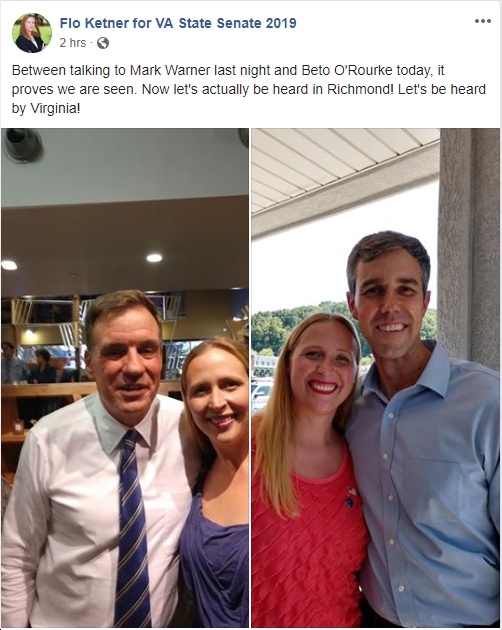Open the Flo Ketner page profile picture
The width and height of the screenshot is (502, 630).
point(32,33)
